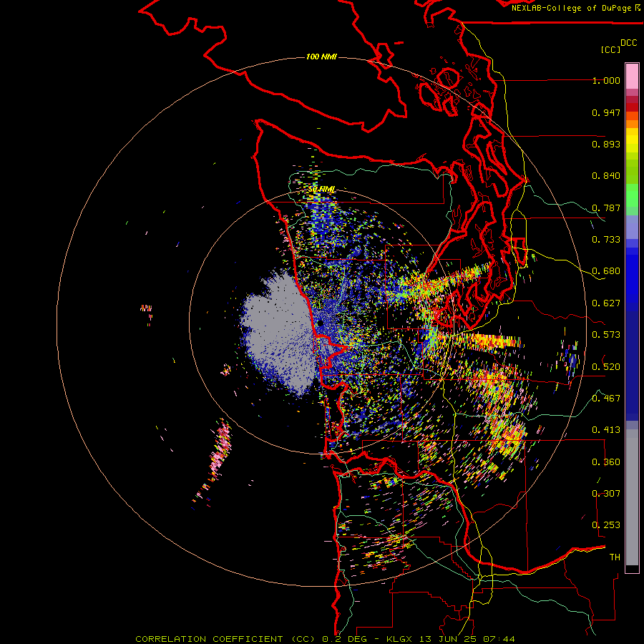Screen dimensions: 644x644
Task: Click the 50 NMI range ring label
Action: (321, 190)
